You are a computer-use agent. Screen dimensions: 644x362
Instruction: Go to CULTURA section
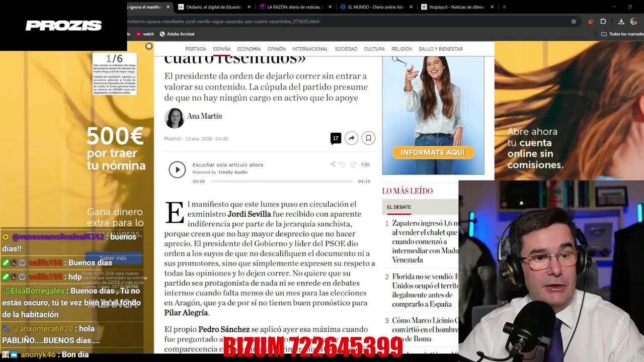374,49
